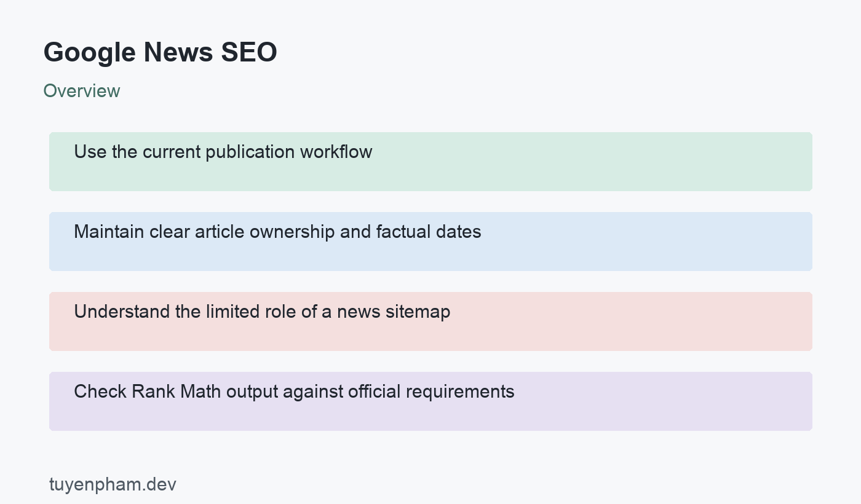Screen dimensions: 861x504
Task: Click 'Use the current publication workflow' card
Action: pos(430,162)
